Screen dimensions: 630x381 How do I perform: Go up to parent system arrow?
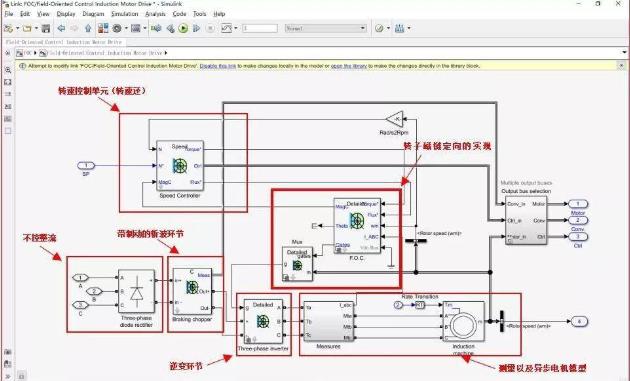(x=88, y=29)
